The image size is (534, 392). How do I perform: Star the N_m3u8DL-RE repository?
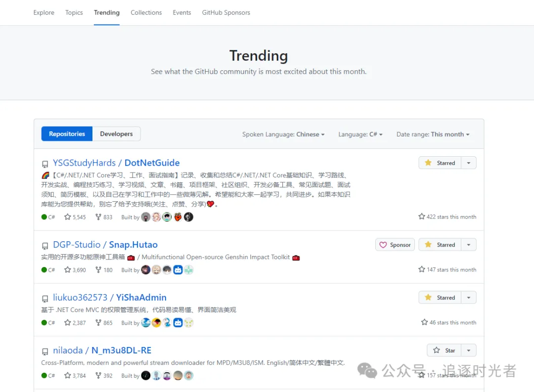pyautogui.click(x=444, y=350)
